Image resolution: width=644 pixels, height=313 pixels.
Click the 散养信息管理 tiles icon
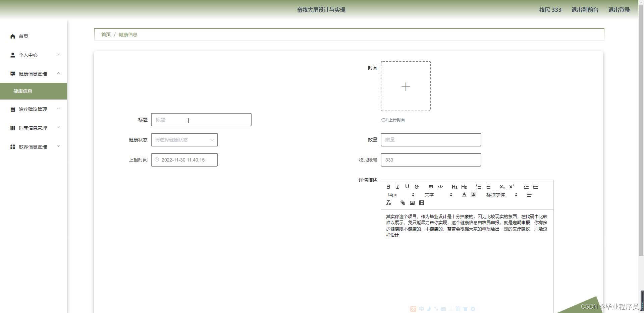pos(13,147)
